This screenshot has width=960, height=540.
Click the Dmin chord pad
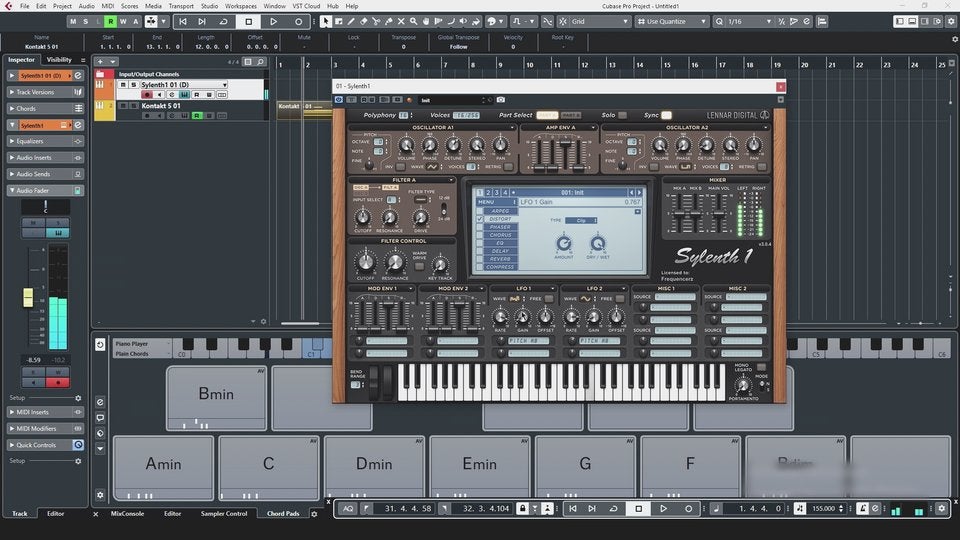tap(374, 467)
